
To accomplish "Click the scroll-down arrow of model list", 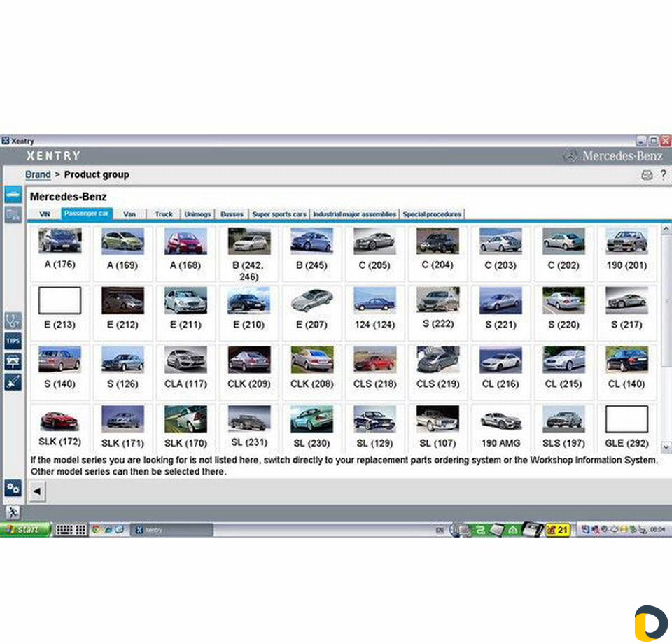I will pos(666,447).
